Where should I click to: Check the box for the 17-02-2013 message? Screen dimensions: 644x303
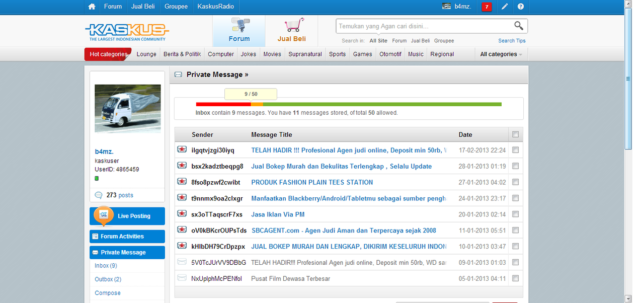click(x=515, y=150)
